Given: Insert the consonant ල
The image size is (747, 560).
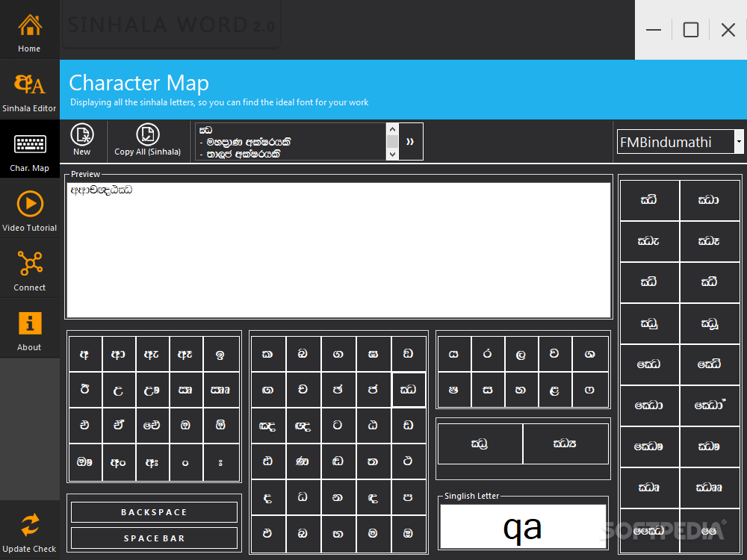Looking at the screenshot, I should click(x=521, y=354).
